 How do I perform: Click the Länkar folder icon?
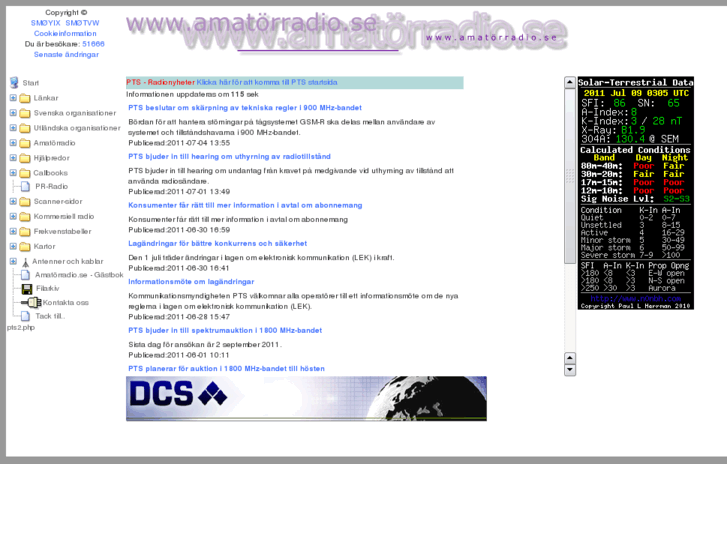(x=25, y=98)
